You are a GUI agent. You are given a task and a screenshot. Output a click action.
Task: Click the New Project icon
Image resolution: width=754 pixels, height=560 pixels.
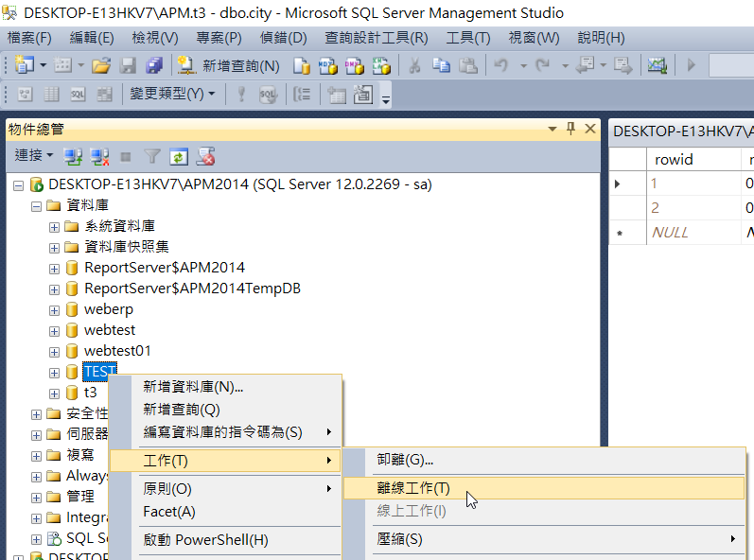tap(24, 64)
